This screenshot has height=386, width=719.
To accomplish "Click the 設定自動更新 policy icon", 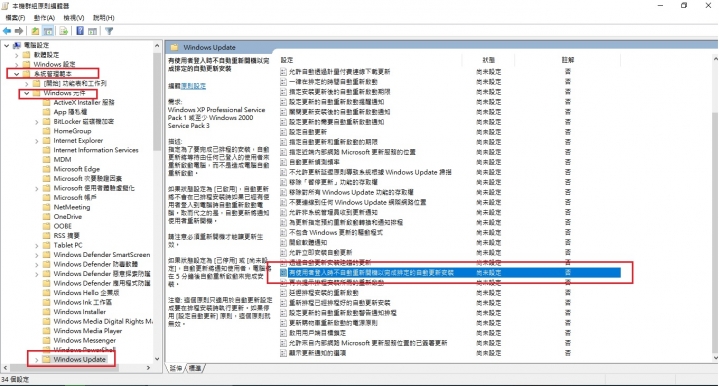I will pos(283,132).
